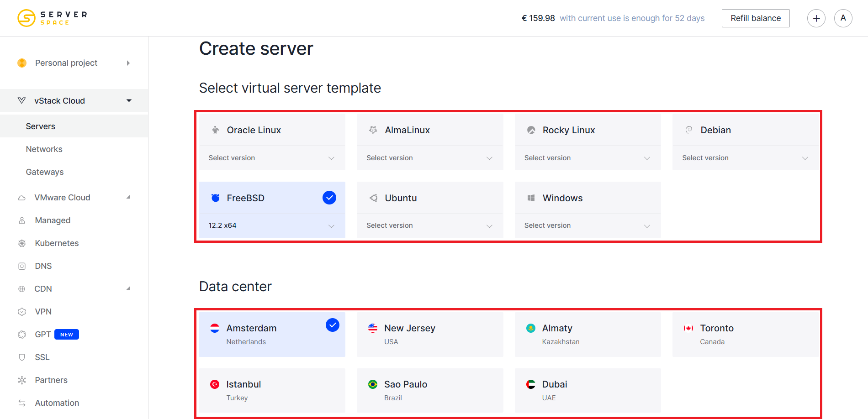Image resolution: width=868 pixels, height=419 pixels.
Task: Expand the Personal project arrow
Action: [x=128, y=63]
